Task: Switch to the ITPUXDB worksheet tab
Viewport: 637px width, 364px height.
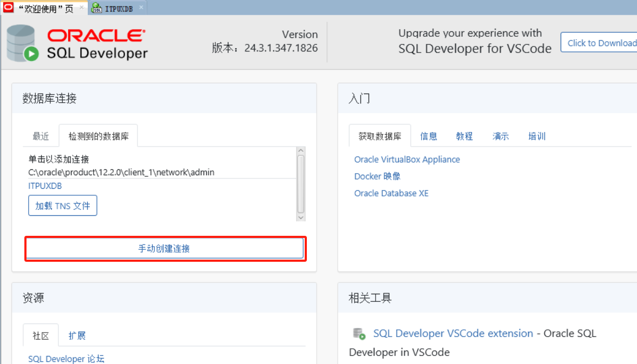Action: 119,9
